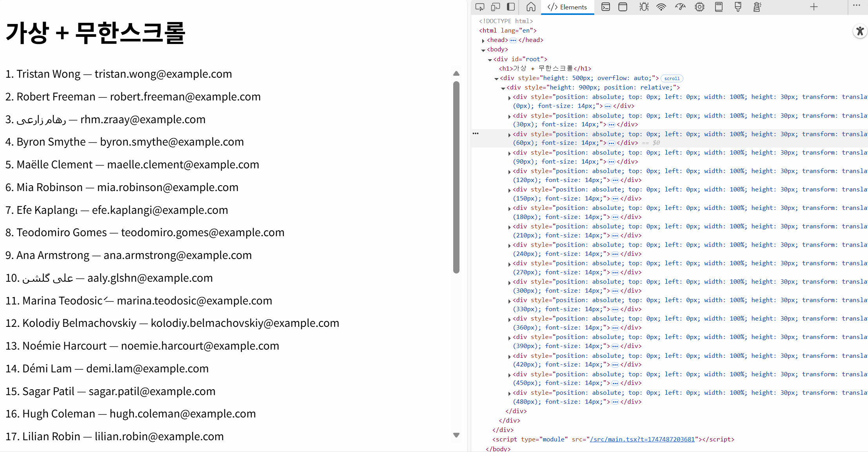Open the Sources bug icon tab
Viewport: 868px width, 452px height.
pyautogui.click(x=644, y=7)
